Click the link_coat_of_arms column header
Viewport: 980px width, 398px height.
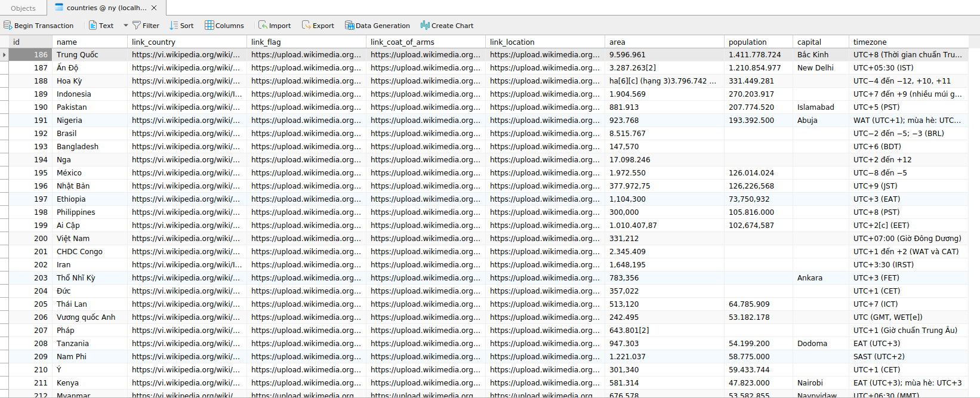point(426,42)
